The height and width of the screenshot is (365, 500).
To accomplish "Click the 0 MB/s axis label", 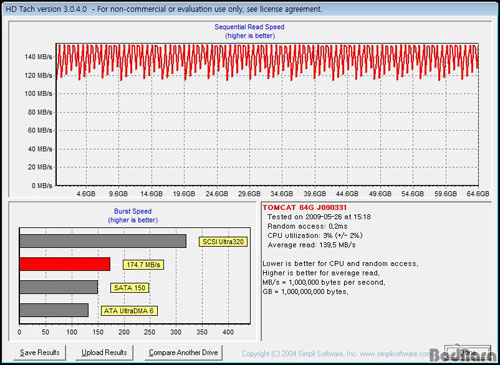I will (42, 186).
